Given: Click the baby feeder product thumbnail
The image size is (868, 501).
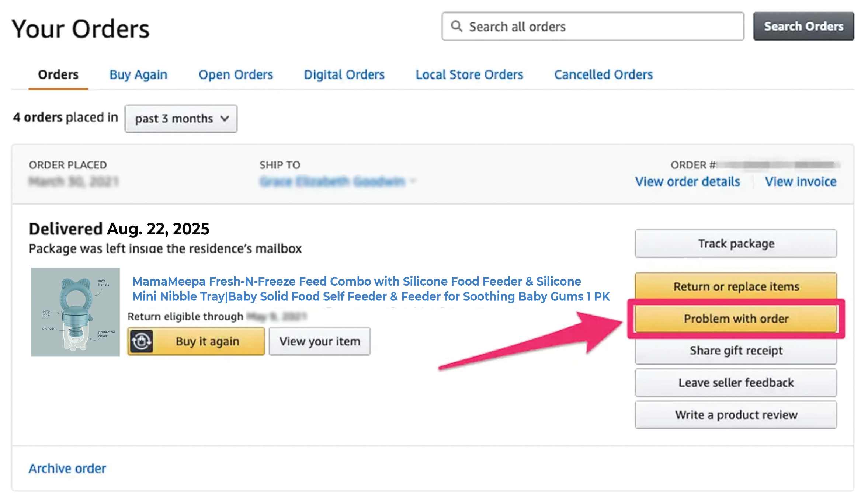Looking at the screenshot, I should pos(75,312).
